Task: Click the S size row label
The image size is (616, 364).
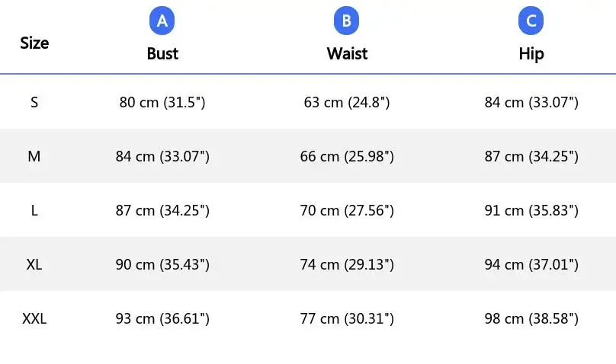Action: click(x=34, y=102)
